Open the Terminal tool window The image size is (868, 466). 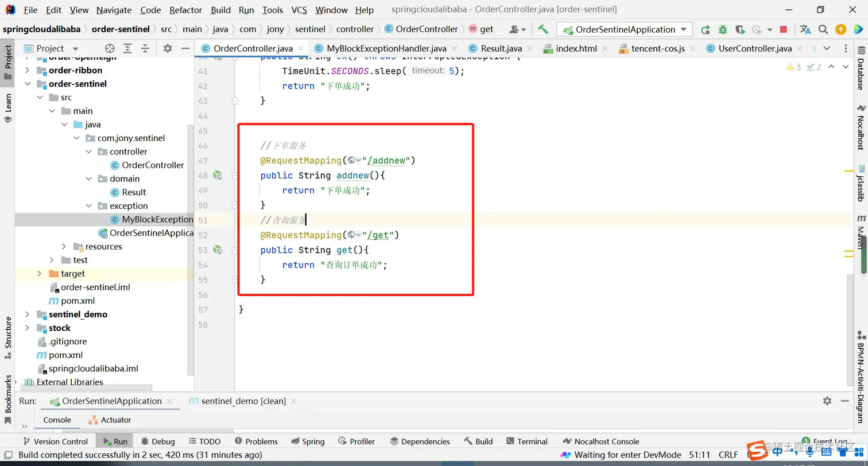(x=526, y=441)
